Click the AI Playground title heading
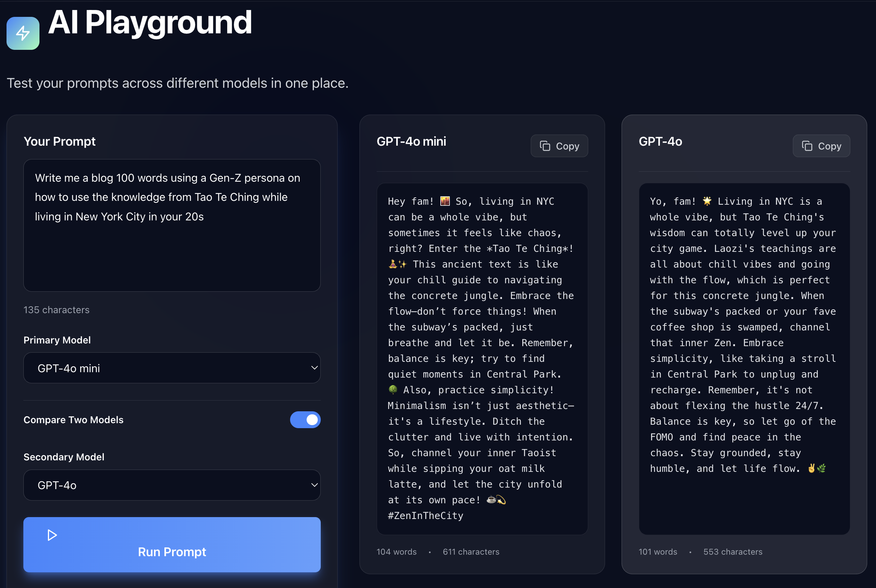876x588 pixels. 150,23
